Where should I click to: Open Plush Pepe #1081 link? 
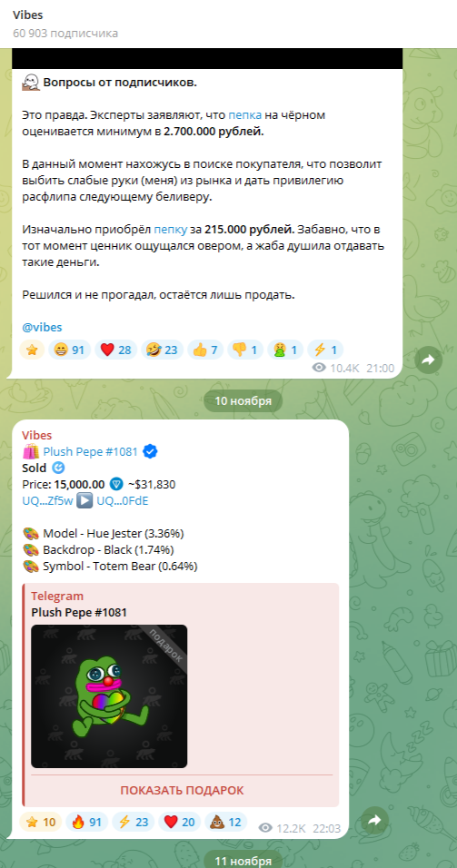click(x=90, y=452)
